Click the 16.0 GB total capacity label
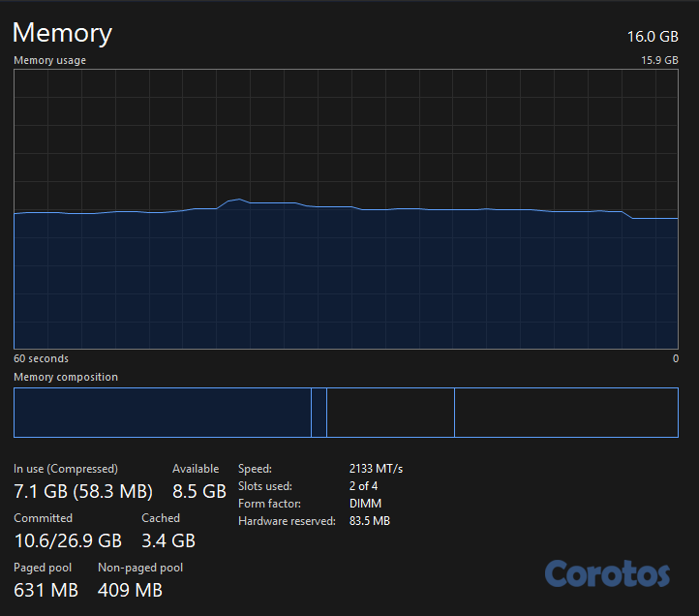The image size is (699, 616). [x=653, y=36]
